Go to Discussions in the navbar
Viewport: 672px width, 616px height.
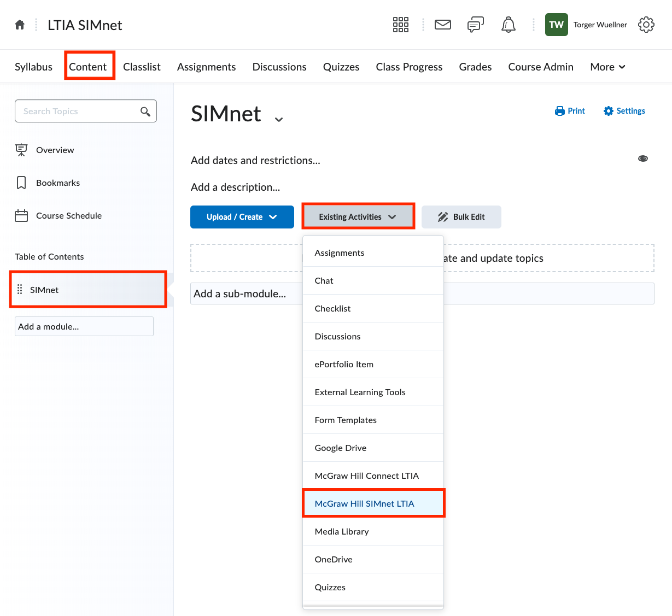click(279, 67)
